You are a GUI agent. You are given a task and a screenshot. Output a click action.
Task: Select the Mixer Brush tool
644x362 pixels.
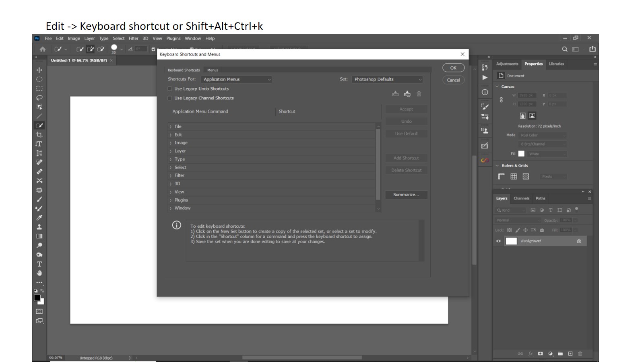click(39, 208)
